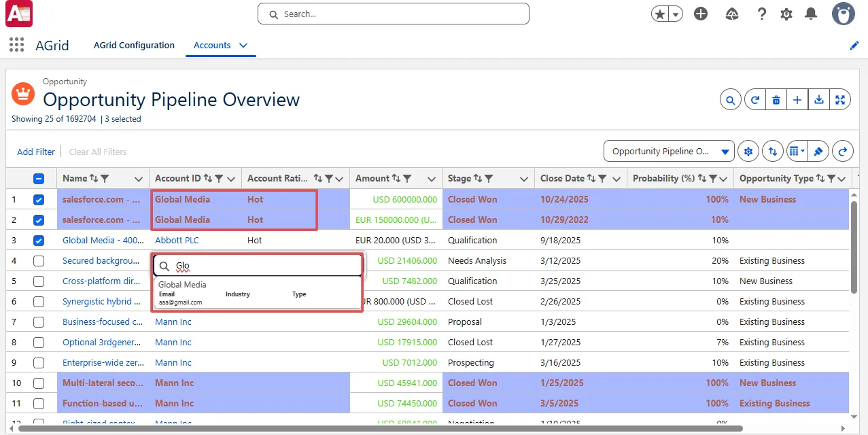Open Mann Inc link in row 7
The height and width of the screenshot is (435, 868).
click(173, 322)
